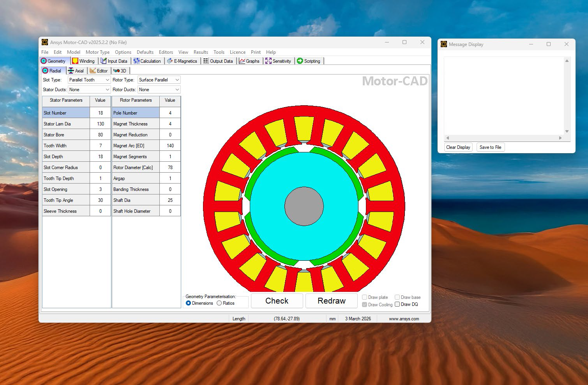
Task: Click the Stator Bore value cell
Action: [101, 135]
